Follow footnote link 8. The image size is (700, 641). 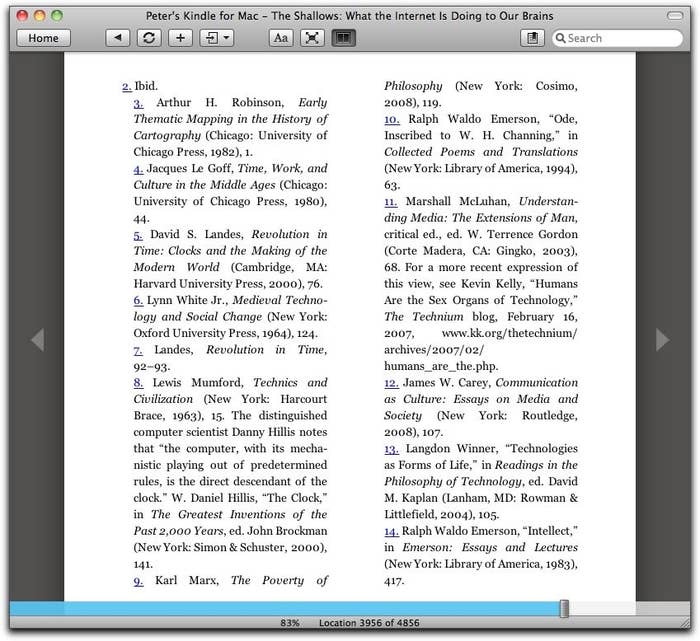138,383
